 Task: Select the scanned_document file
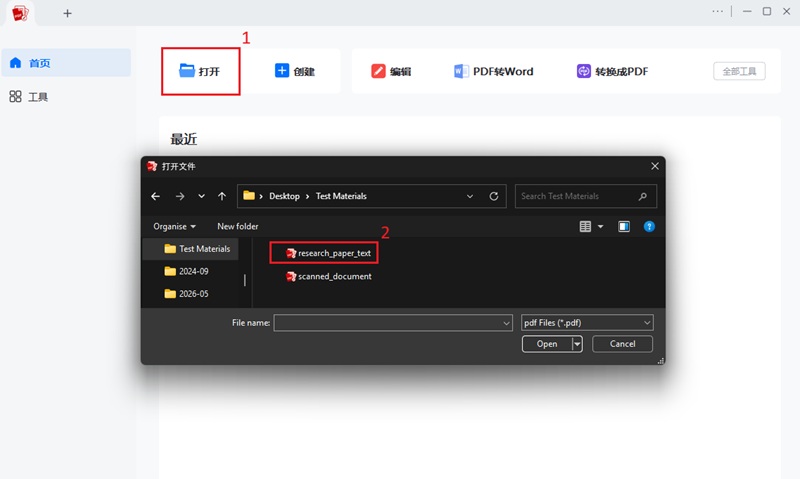point(329,276)
